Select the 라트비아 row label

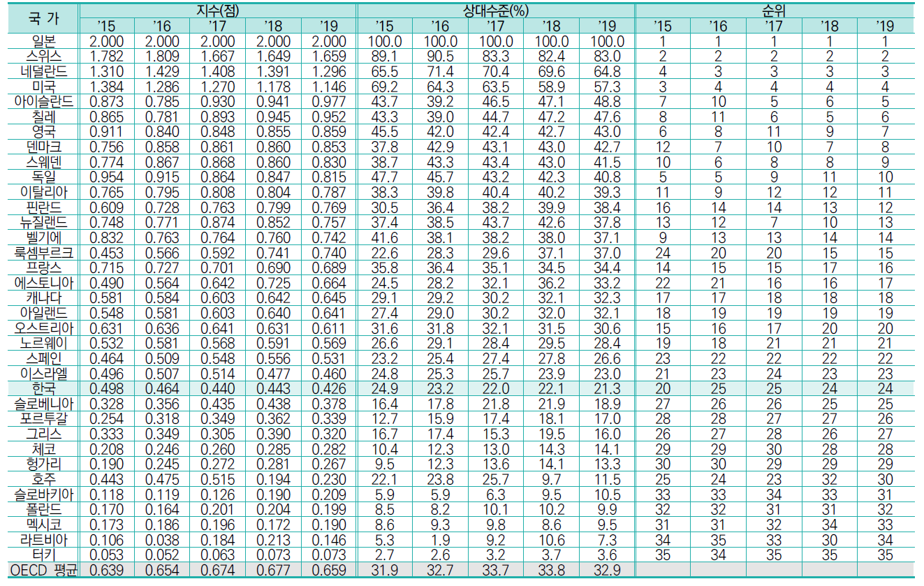tap(43, 541)
